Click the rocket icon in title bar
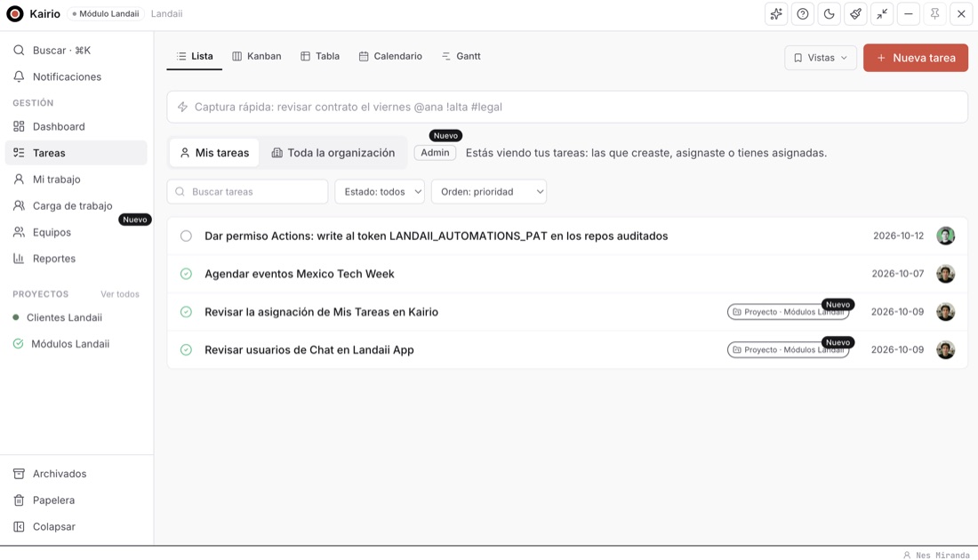This screenshot has height=560, width=978. (855, 13)
